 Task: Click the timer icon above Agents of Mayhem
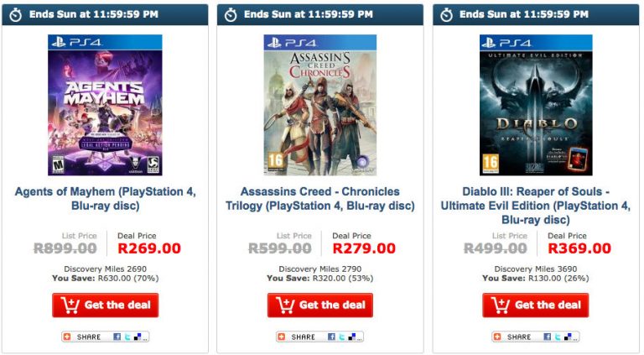(16, 14)
